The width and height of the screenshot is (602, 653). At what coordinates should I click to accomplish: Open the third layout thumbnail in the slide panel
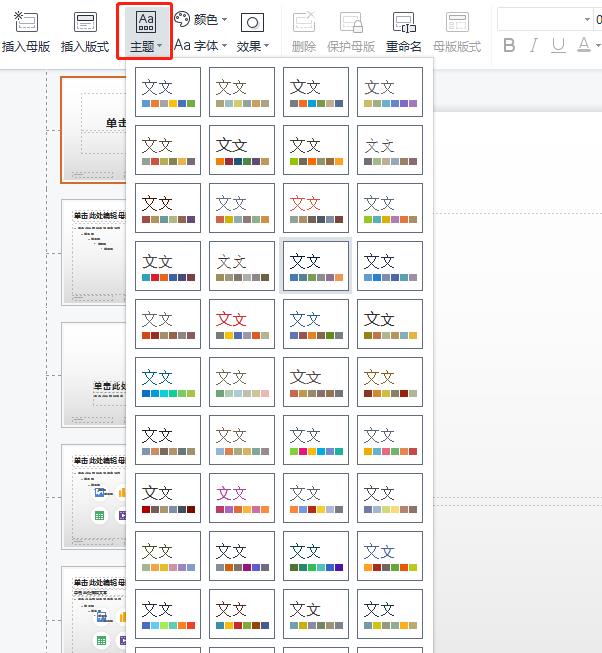pyautogui.click(x=94, y=375)
